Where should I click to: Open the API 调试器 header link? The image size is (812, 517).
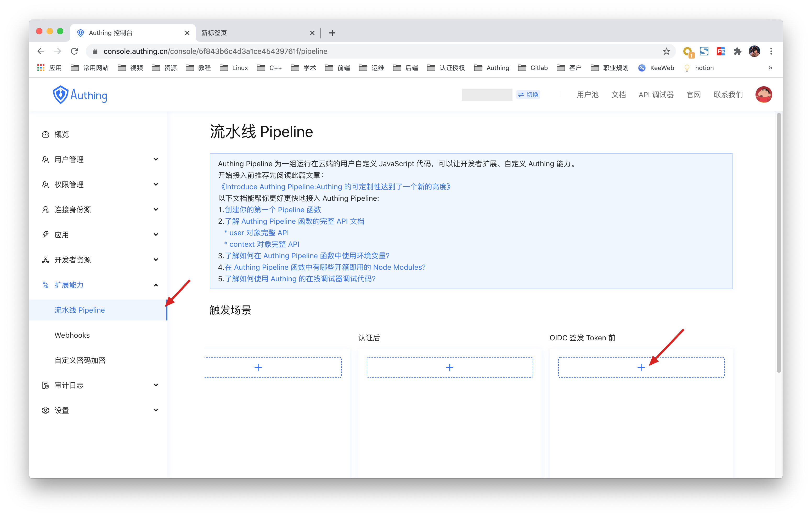point(656,95)
